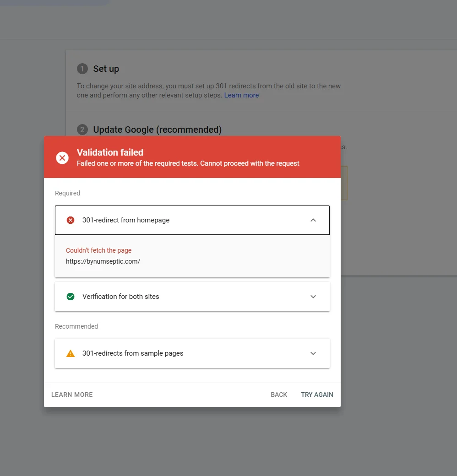Viewport: 457px width, 476px height.
Task: Click the white X icon in the Validation failed banner
Action: 62,158
